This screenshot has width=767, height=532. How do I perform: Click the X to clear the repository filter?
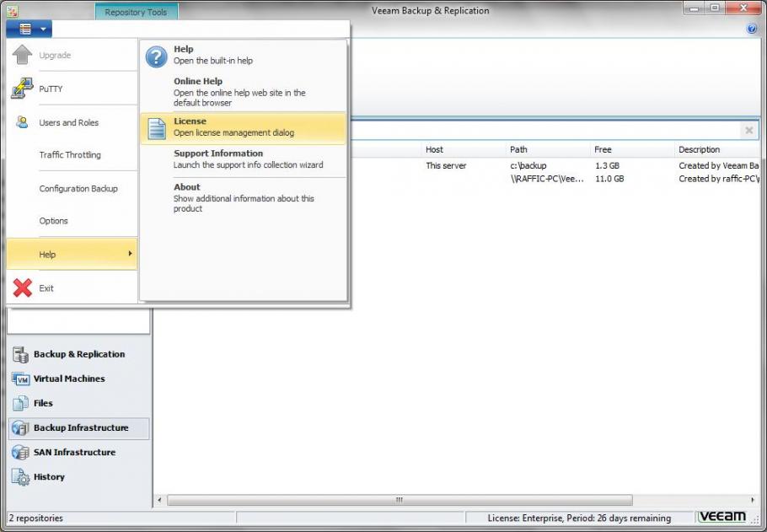(748, 130)
